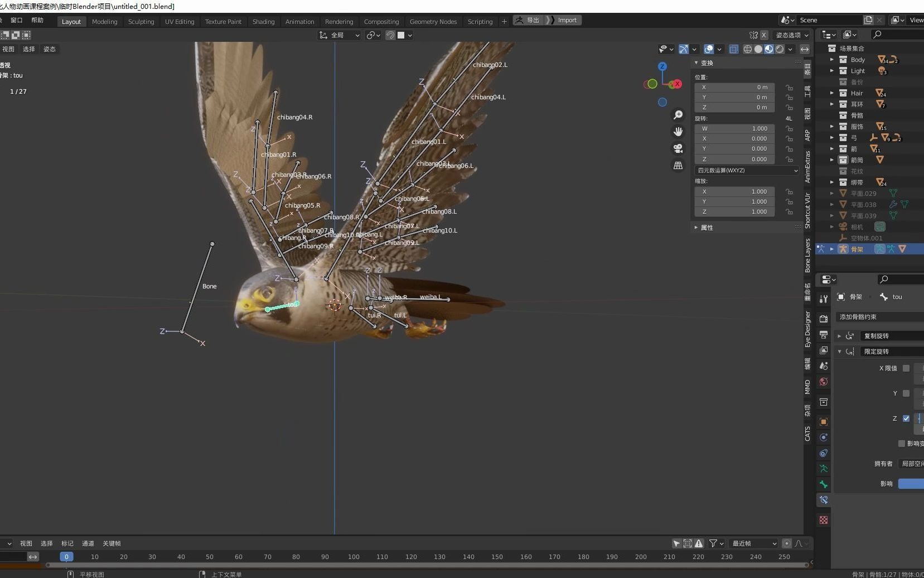Open the Bone Constraints properties tab icon
The width and height of the screenshot is (924, 578).
824,500
